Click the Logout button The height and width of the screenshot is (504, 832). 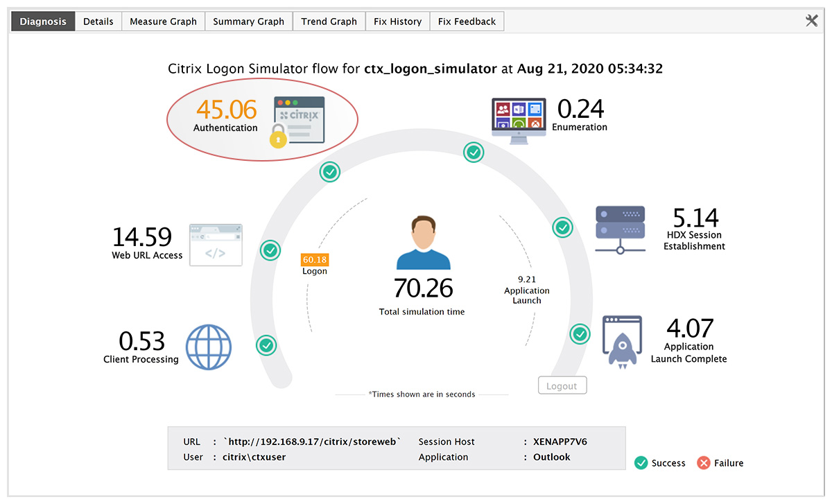pyautogui.click(x=562, y=385)
